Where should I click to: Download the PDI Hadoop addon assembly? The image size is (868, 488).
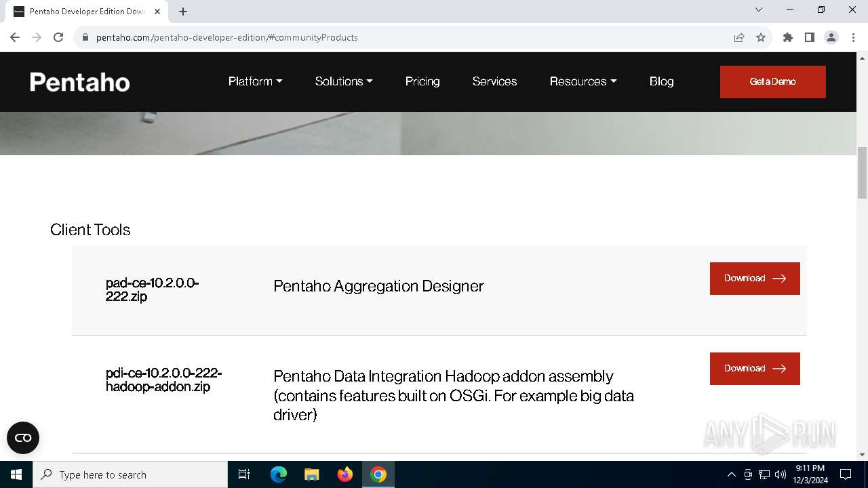pos(755,369)
